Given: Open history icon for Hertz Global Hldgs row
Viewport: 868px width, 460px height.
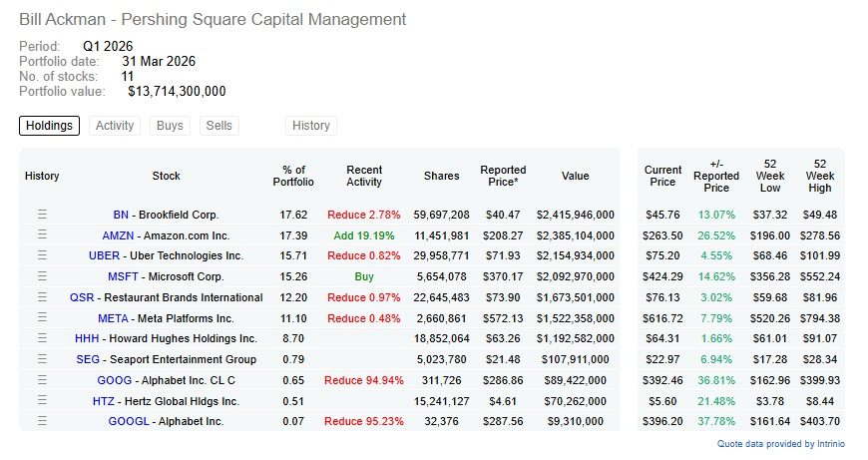Looking at the screenshot, I should tap(42, 401).
